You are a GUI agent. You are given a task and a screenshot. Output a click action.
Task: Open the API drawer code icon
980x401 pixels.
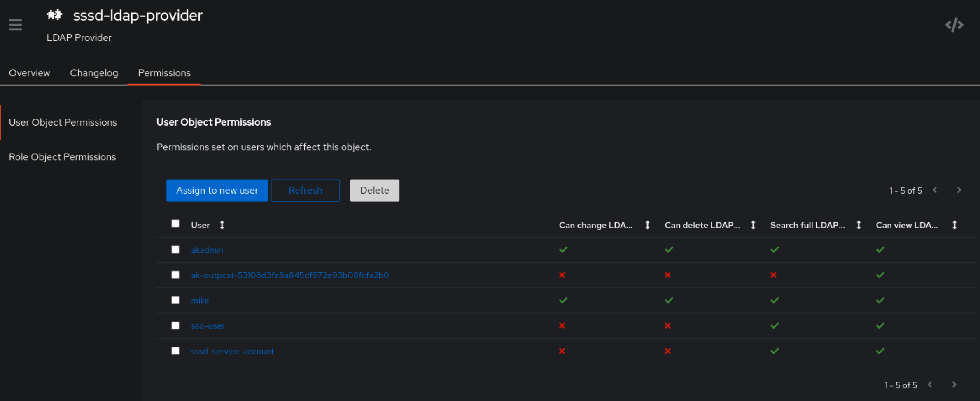(x=954, y=25)
